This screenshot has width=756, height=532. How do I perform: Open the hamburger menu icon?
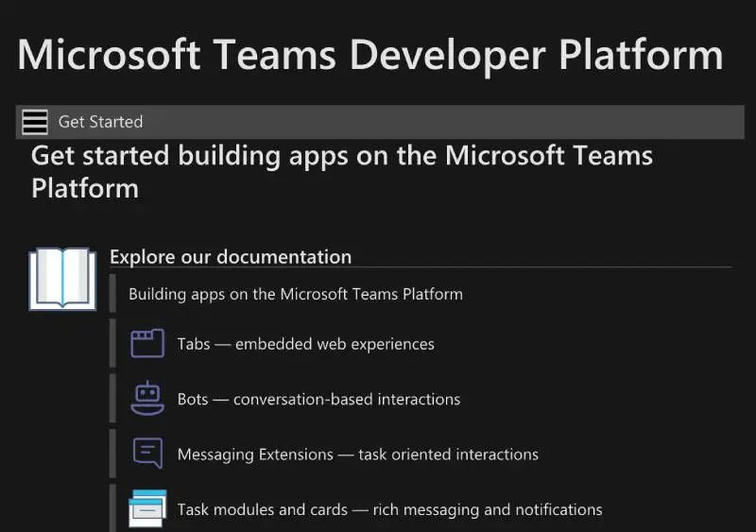pyautogui.click(x=35, y=122)
